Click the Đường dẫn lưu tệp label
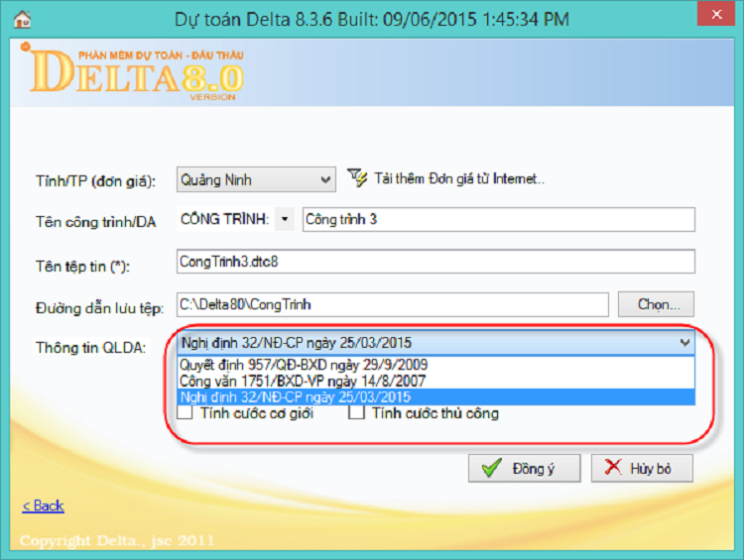This screenshot has height=560, width=744. coord(99,308)
